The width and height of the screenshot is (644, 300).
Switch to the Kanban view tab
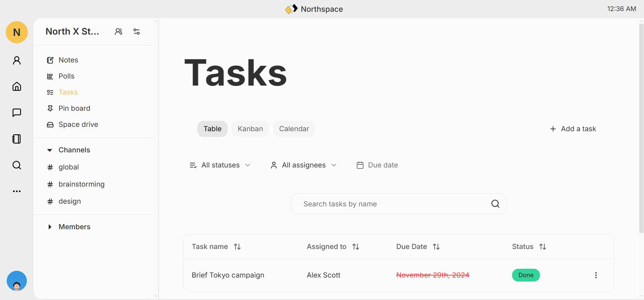click(250, 129)
